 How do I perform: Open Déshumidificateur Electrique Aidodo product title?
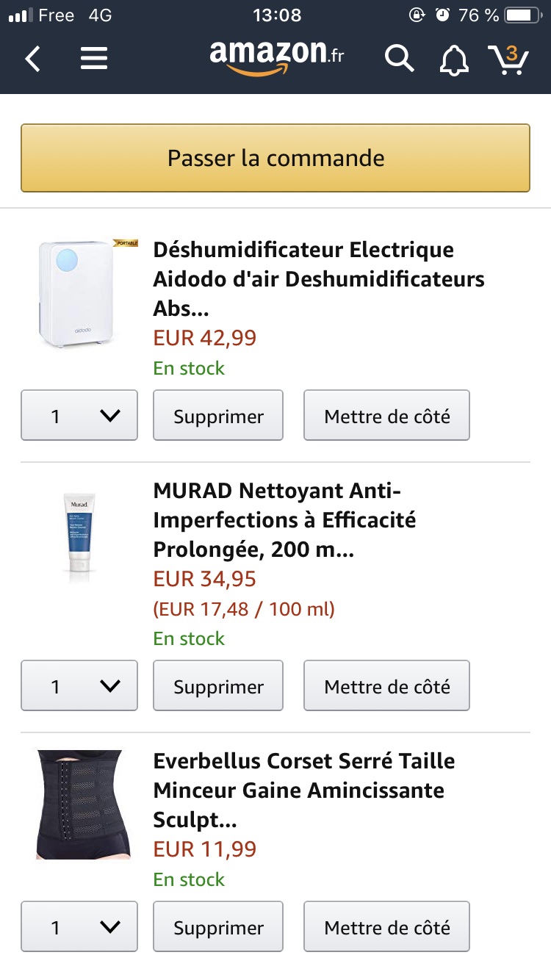click(319, 279)
